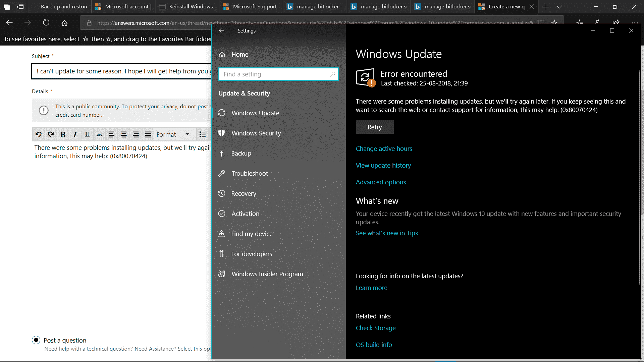Open Edge settings and more menu
Viewport: 644px width, 362px height.
tap(634, 23)
